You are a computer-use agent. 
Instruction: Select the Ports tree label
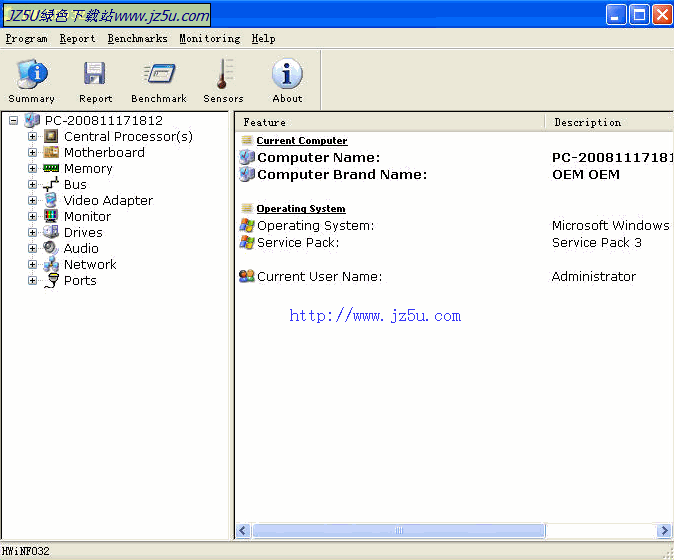click(80, 281)
